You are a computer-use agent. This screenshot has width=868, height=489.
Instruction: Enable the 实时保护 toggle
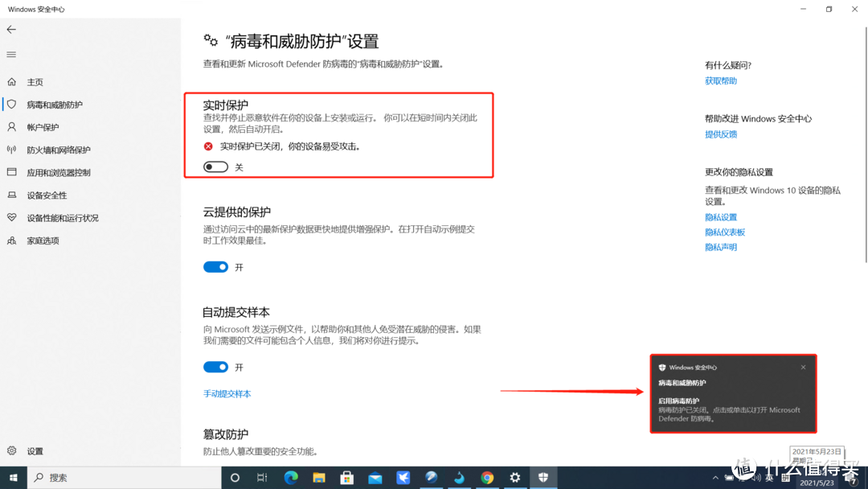pos(215,166)
